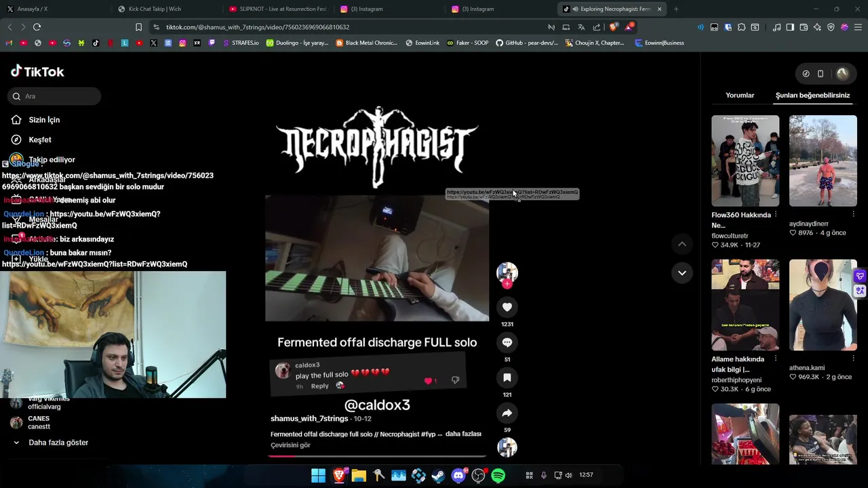Switch to the Kick Chat Takip browser tab

click(x=166, y=9)
